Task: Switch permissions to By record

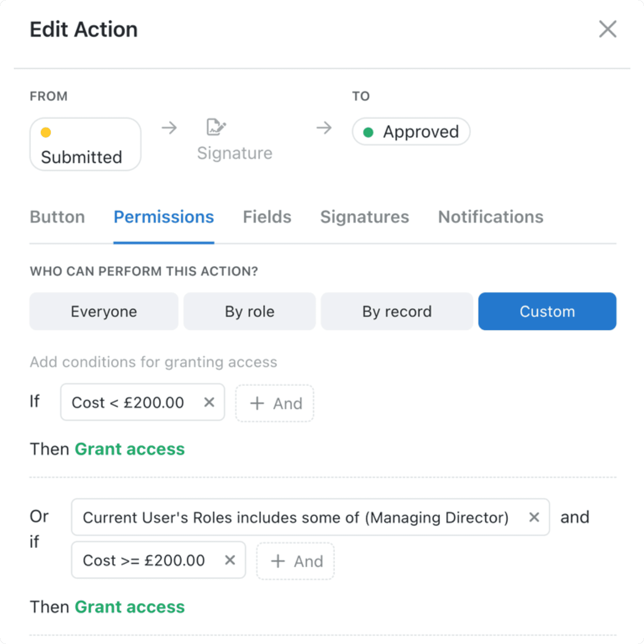Action: click(x=397, y=311)
